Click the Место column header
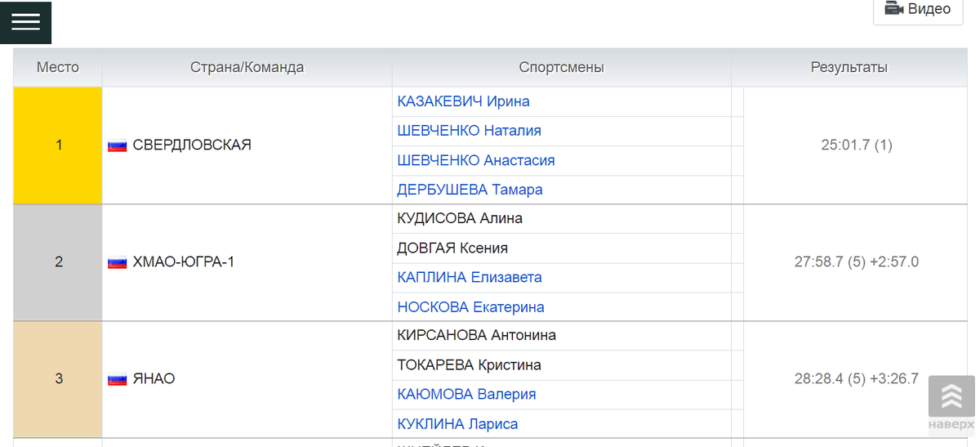The height and width of the screenshot is (447, 980). click(58, 68)
